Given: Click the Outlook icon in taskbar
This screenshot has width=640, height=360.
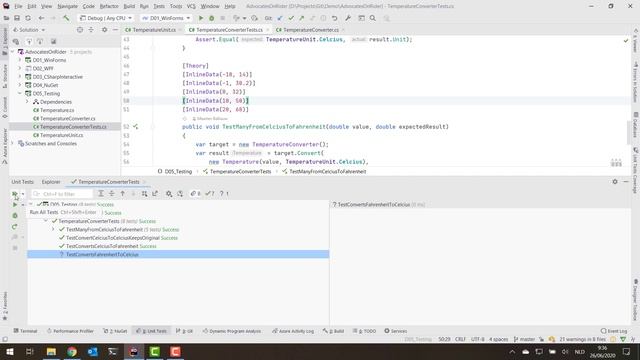Looking at the screenshot, I should [x=93, y=351].
